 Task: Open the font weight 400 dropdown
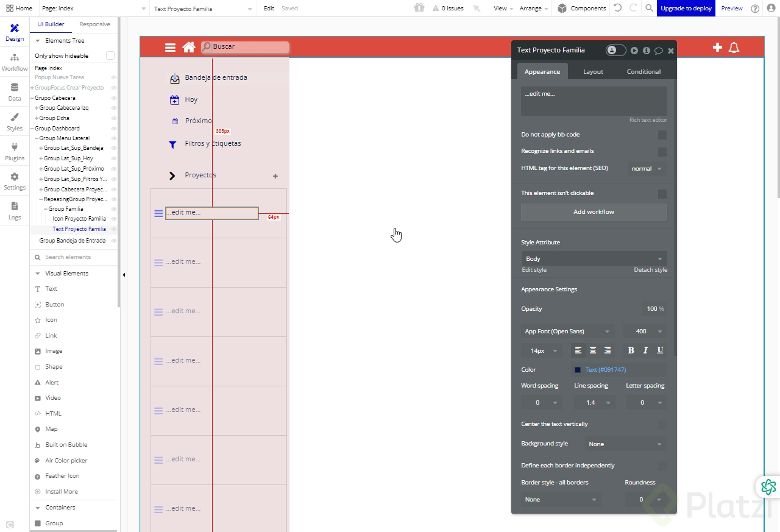(645, 332)
